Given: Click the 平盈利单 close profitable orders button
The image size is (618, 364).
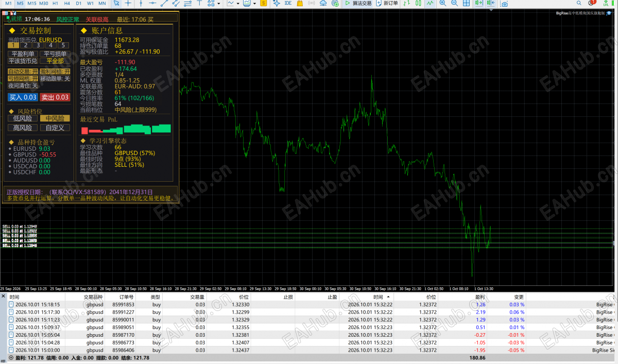Looking at the screenshot, I should point(23,54).
